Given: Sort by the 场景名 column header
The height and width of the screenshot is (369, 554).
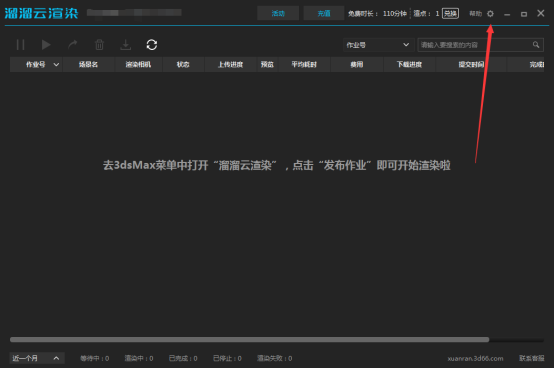Looking at the screenshot, I should coord(88,64).
